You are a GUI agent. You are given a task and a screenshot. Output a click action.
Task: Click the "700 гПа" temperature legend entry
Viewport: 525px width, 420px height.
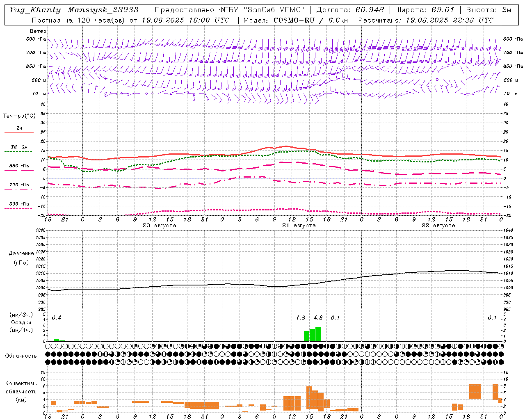(x=19, y=185)
